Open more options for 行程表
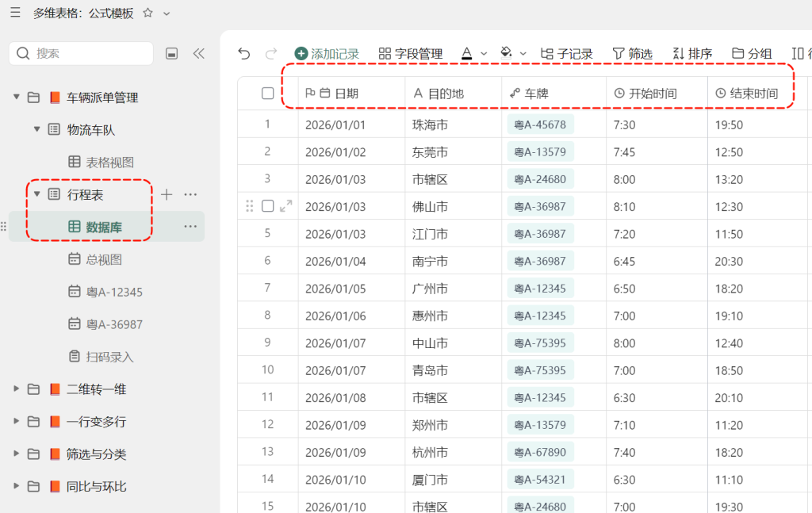 point(190,194)
